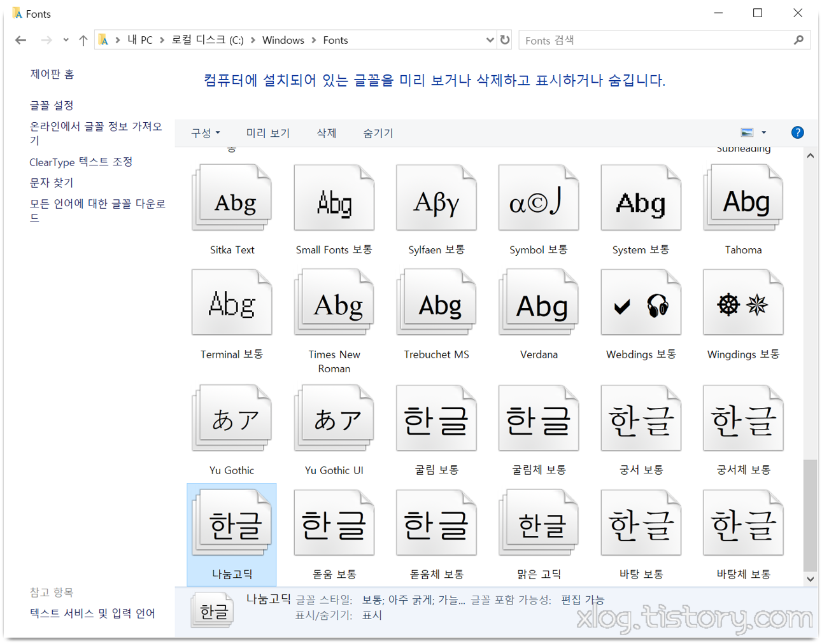Image resolution: width=822 pixels, height=644 pixels.
Task: Select the Wingdings 보통 font icon
Action: tap(743, 302)
